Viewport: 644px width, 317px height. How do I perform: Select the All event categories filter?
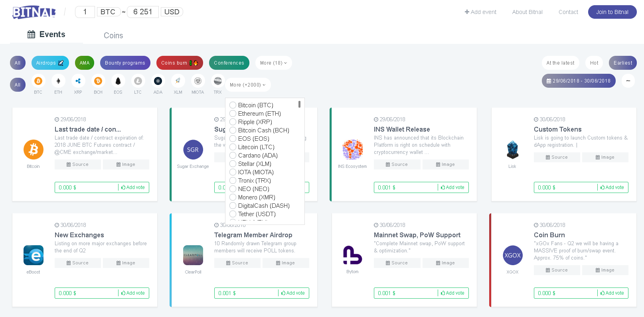18,63
